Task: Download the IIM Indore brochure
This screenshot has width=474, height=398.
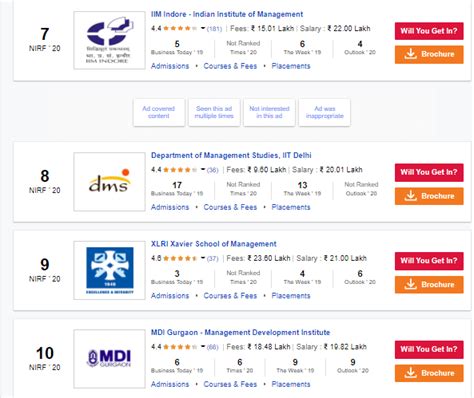Action: 429,54
